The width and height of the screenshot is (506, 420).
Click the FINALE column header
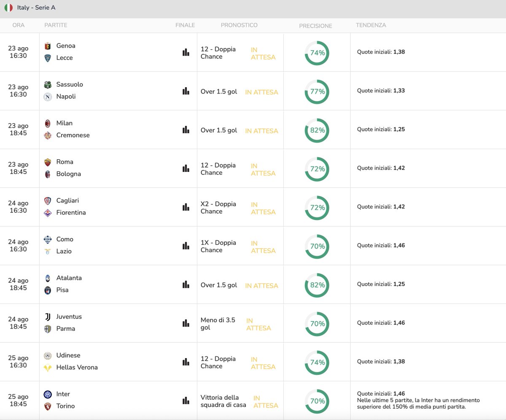(185, 25)
